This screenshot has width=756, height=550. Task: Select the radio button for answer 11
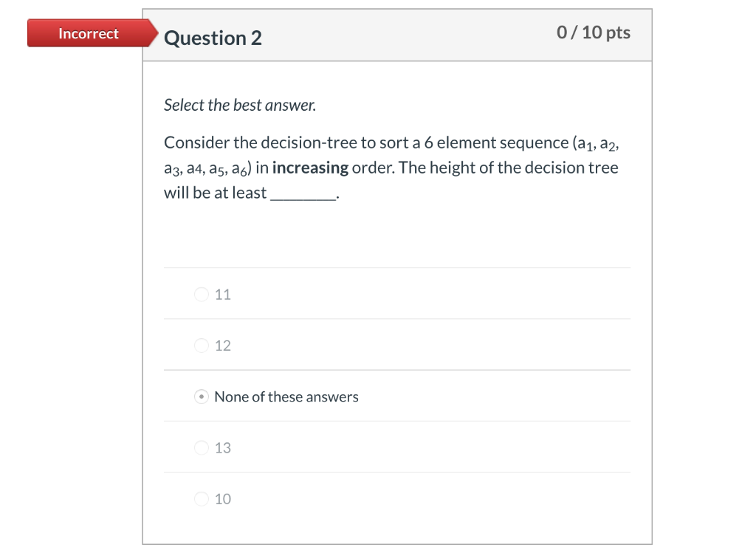[x=201, y=294]
